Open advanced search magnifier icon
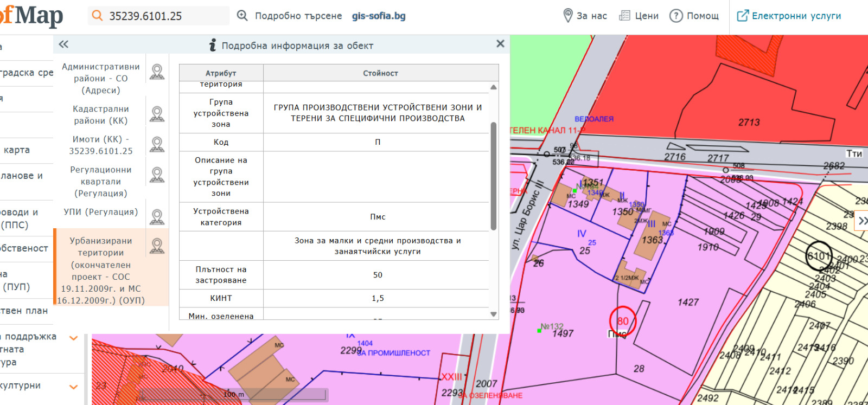The image size is (868, 405). [x=242, y=16]
